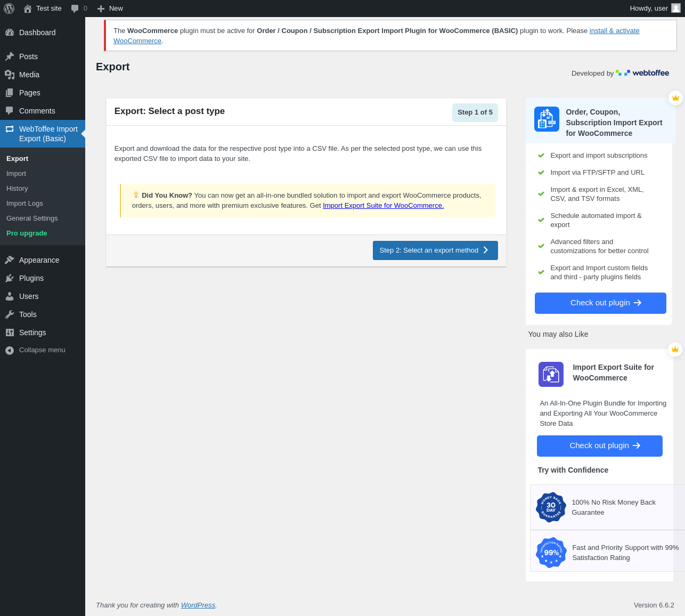Viewport: 685px width, 616px height.
Task: Open the Users menu label
Action: click(29, 296)
